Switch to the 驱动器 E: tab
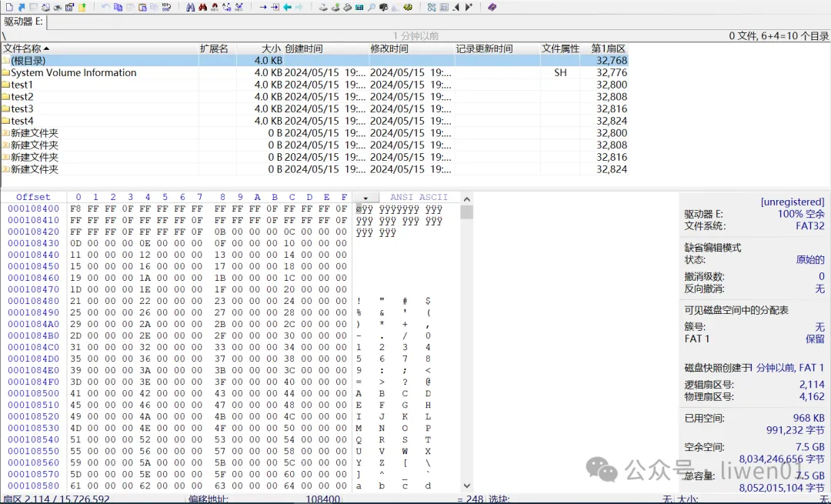This screenshot has width=831, height=504. point(24,22)
